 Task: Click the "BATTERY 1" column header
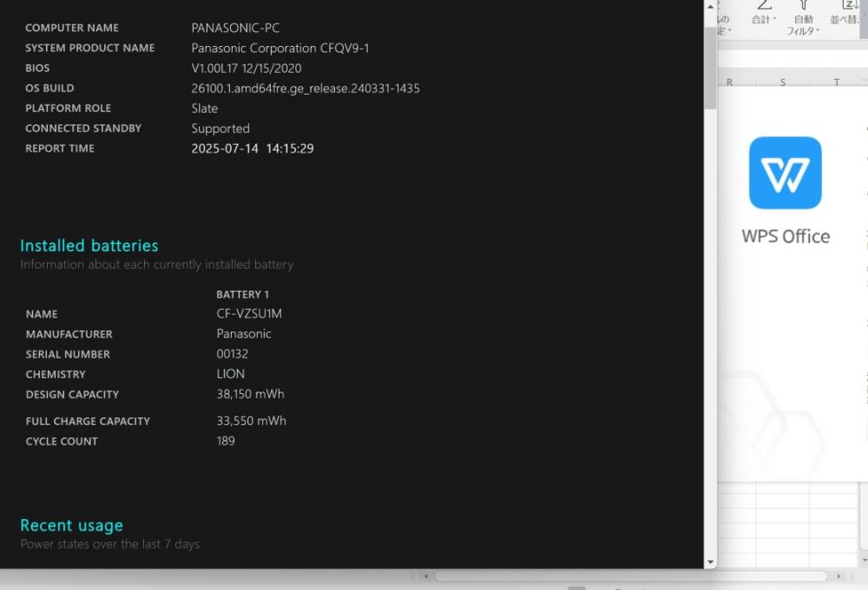[x=242, y=294]
